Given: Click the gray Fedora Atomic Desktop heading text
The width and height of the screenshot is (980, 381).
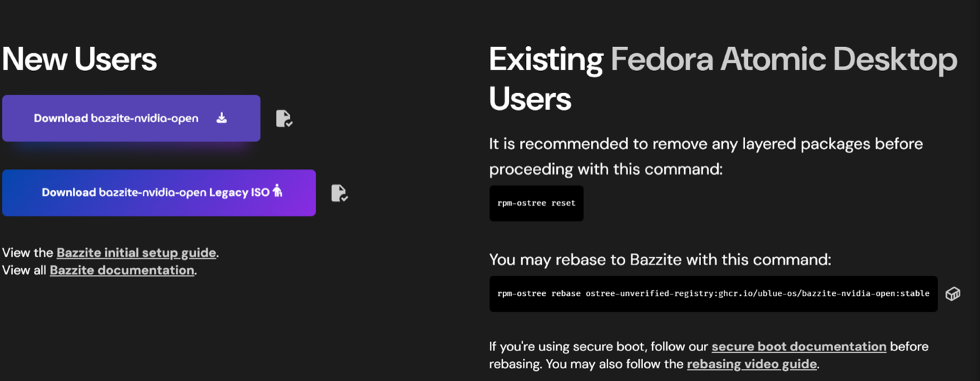Looking at the screenshot, I should (783, 60).
